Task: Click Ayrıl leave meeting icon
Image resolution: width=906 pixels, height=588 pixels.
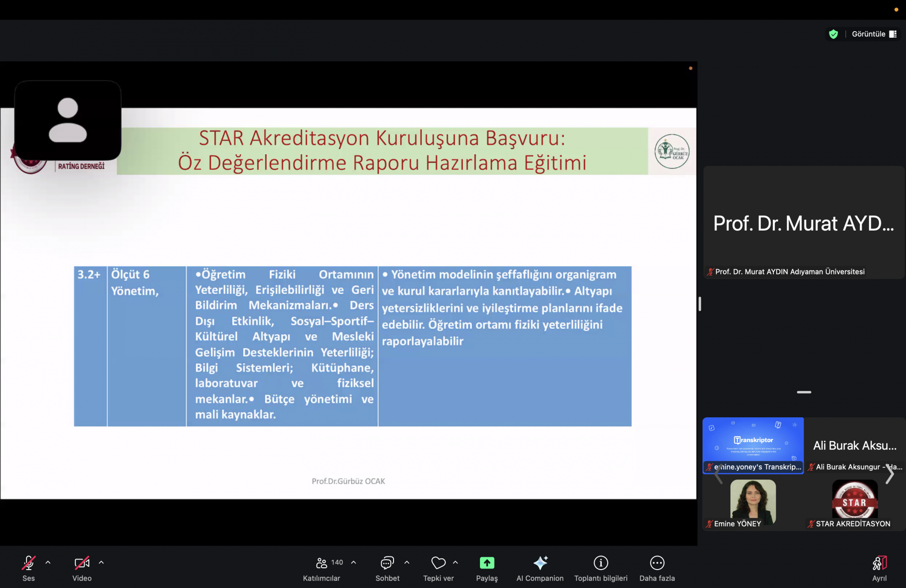Action: click(879, 563)
